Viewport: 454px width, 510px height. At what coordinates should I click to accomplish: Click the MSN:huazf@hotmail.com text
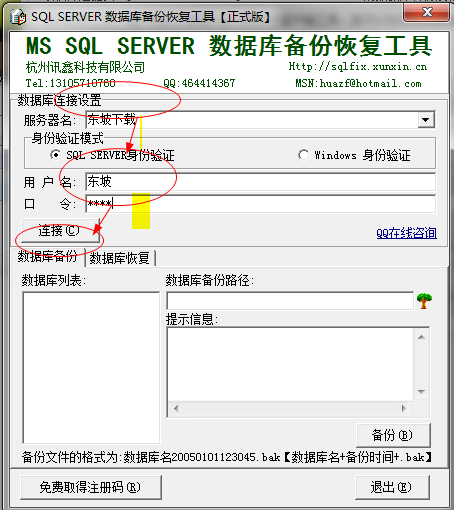point(358,83)
